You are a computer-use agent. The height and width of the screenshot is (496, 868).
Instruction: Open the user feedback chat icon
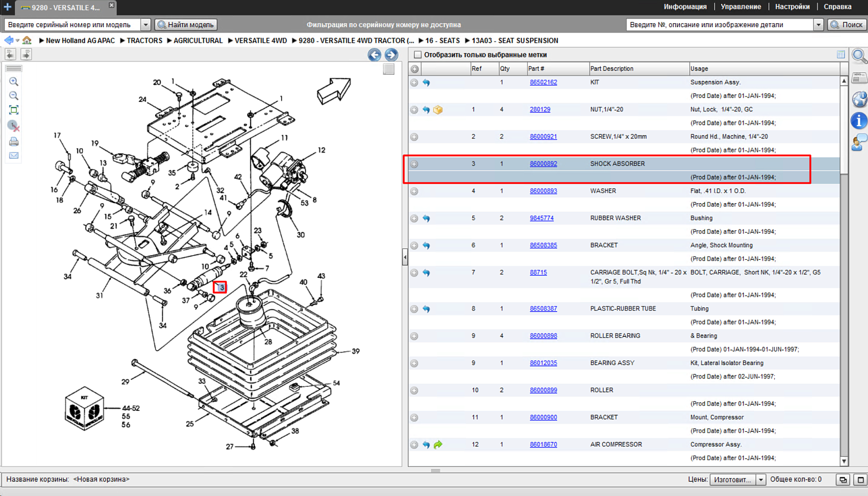tap(859, 142)
